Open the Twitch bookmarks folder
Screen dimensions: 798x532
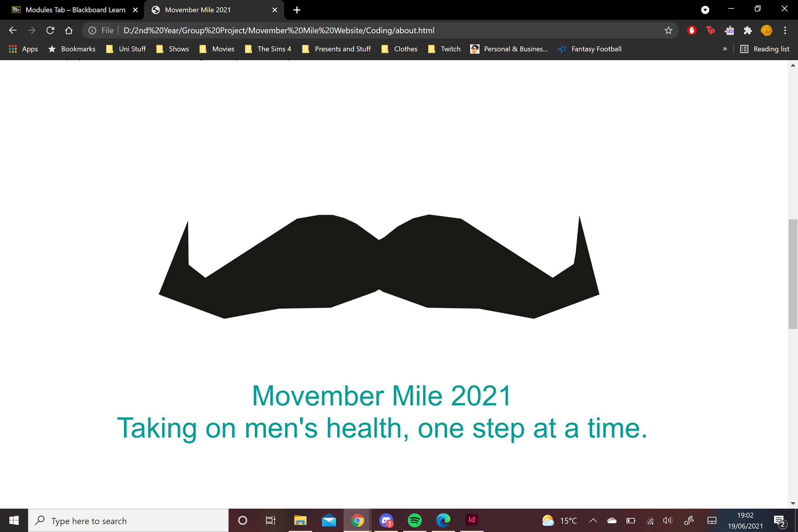tap(444, 49)
